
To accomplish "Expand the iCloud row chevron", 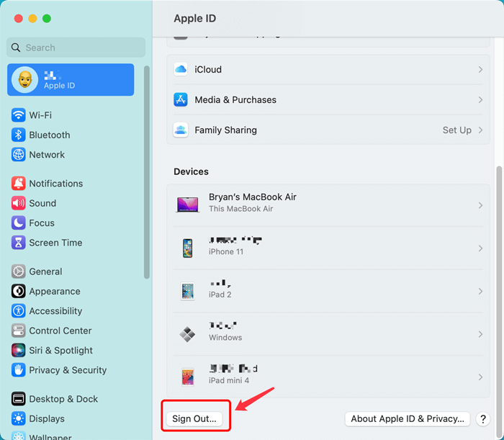I will 480,69.
